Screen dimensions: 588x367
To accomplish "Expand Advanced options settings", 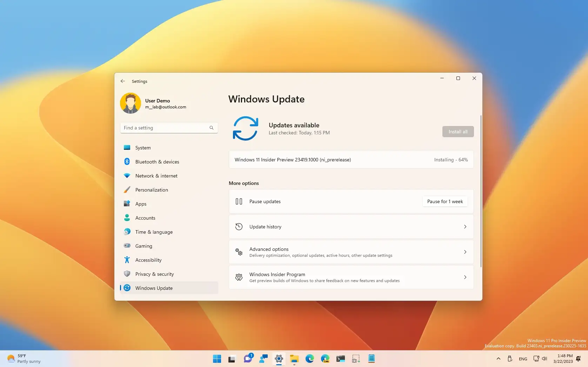I will pyautogui.click(x=351, y=252).
